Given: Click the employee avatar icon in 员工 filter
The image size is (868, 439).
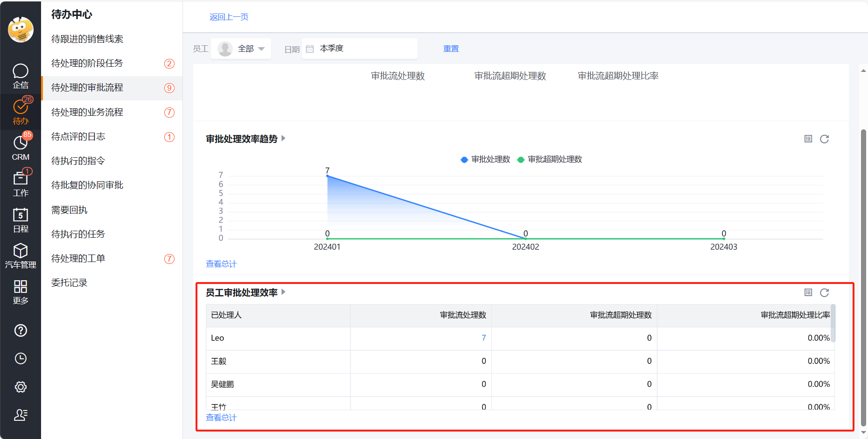Looking at the screenshot, I should (225, 49).
